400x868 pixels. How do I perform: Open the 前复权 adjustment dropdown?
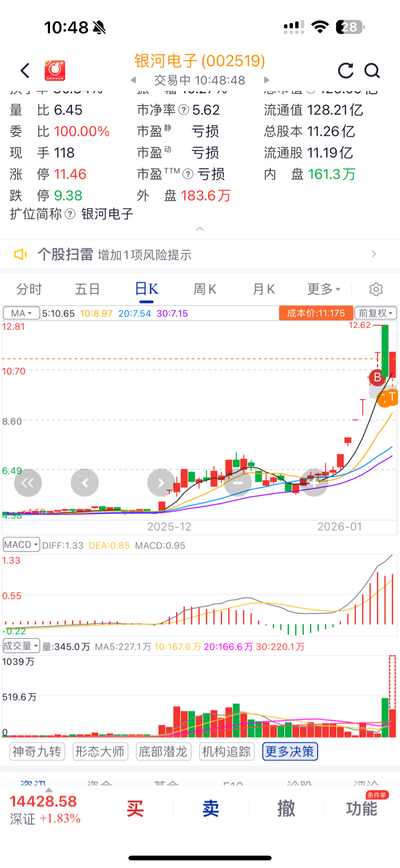pos(376,313)
